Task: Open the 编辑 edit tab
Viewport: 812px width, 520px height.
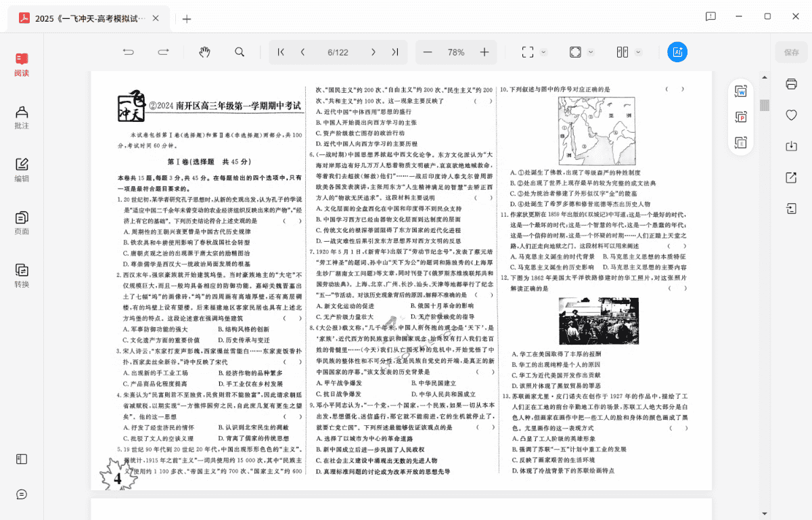Action: tap(22, 170)
